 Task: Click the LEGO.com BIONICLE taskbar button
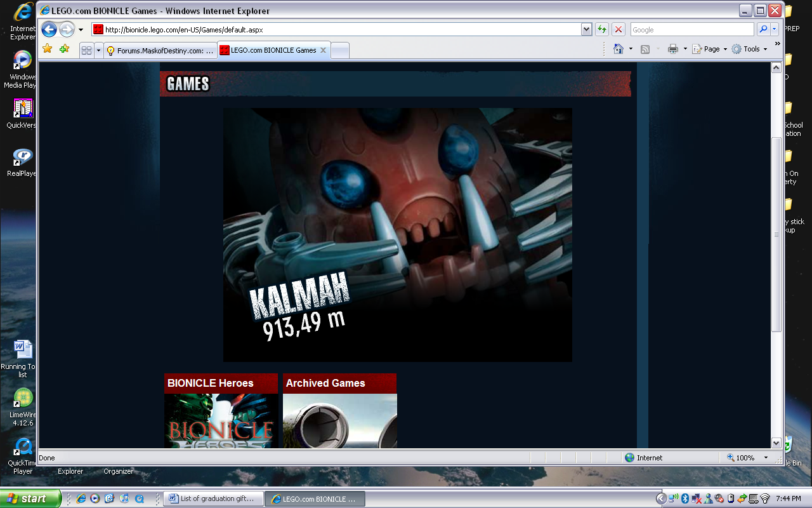point(315,499)
